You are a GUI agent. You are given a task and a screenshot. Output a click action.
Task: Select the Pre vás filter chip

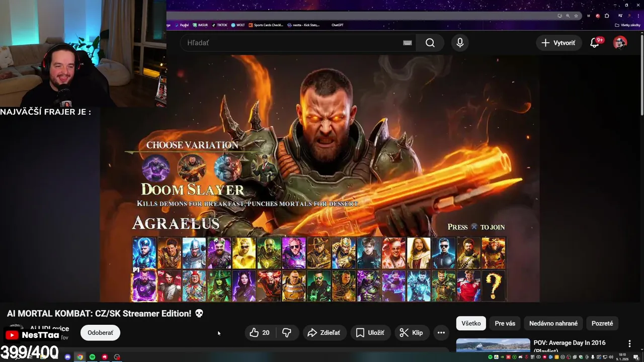[x=505, y=323]
